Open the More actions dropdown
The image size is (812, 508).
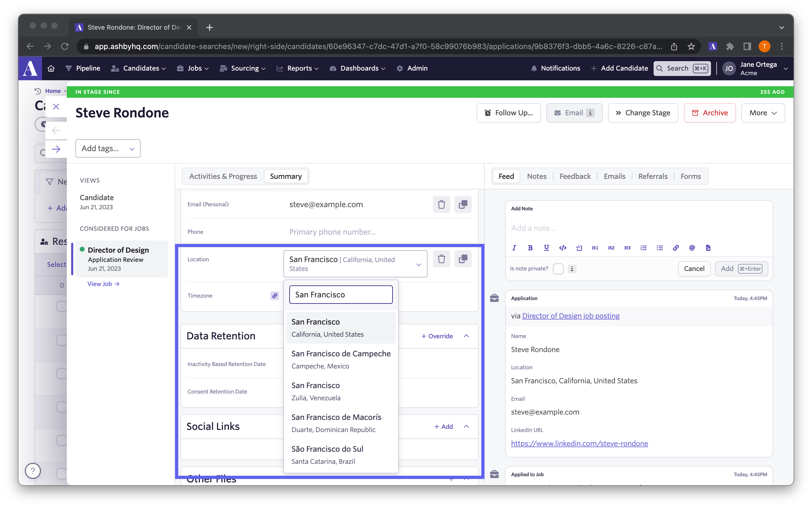click(763, 113)
